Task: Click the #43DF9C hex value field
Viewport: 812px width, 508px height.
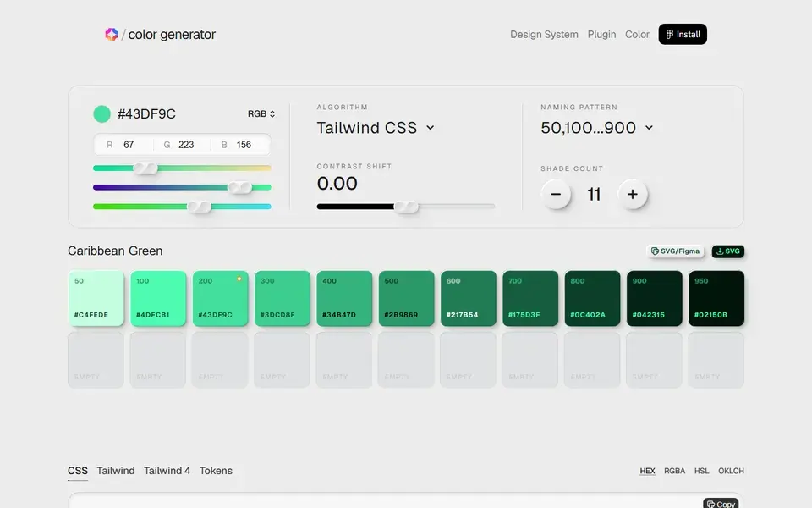Action: (x=146, y=113)
